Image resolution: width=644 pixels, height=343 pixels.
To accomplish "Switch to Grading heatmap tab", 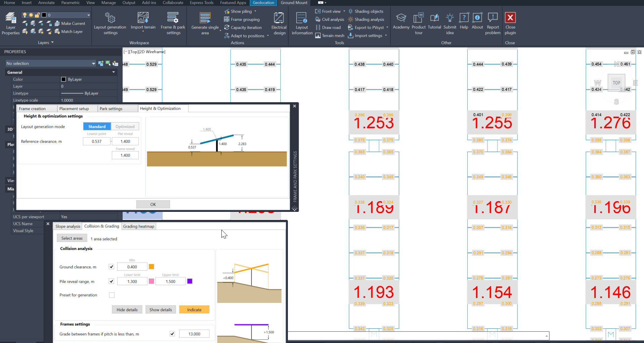I will tap(139, 226).
